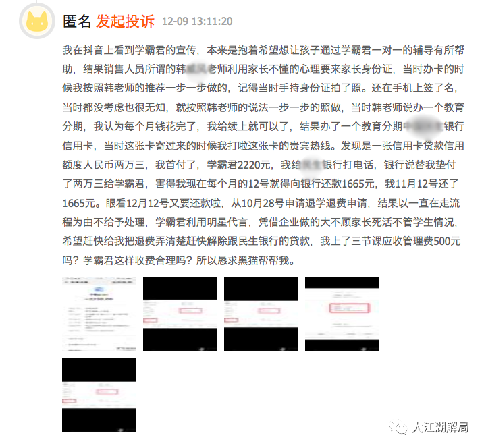Click the large red box in fourth thumbnail
The image size is (484, 448).
click(x=349, y=308)
